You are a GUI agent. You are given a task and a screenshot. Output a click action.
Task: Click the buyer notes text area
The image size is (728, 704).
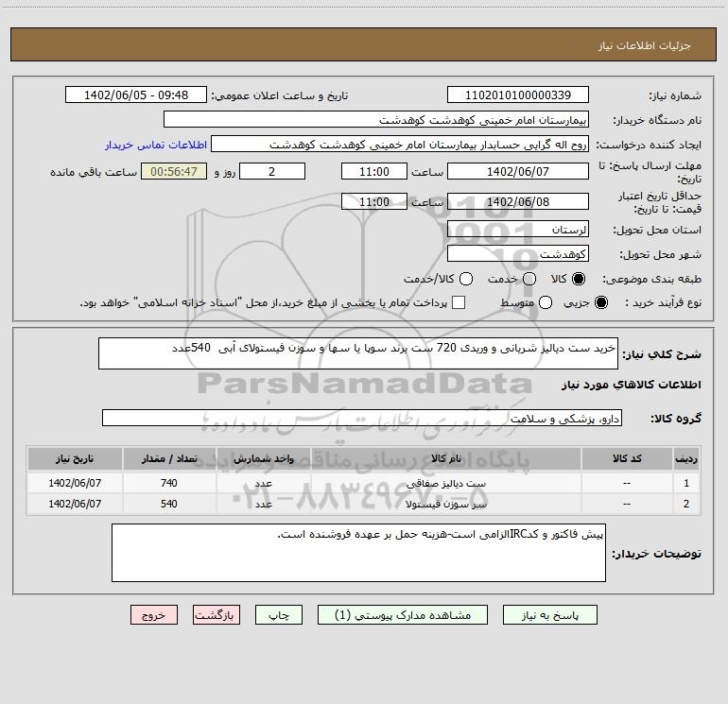(x=358, y=553)
